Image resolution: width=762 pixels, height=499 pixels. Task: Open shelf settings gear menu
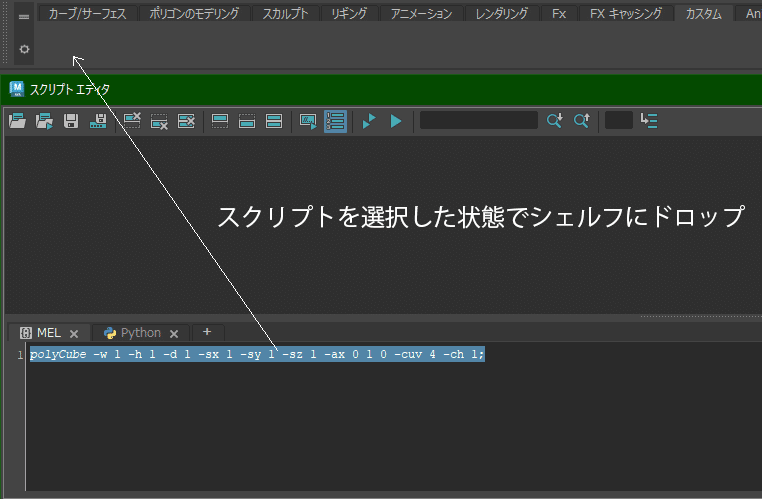[x=24, y=49]
